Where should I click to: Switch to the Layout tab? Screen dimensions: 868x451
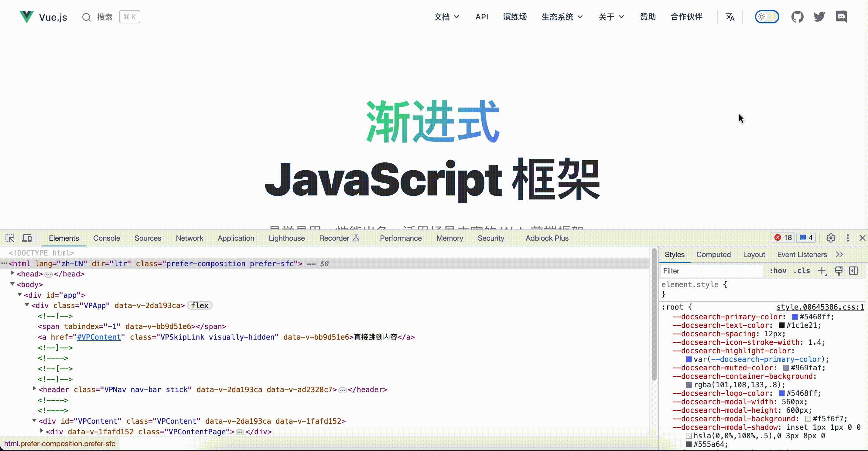pos(754,255)
